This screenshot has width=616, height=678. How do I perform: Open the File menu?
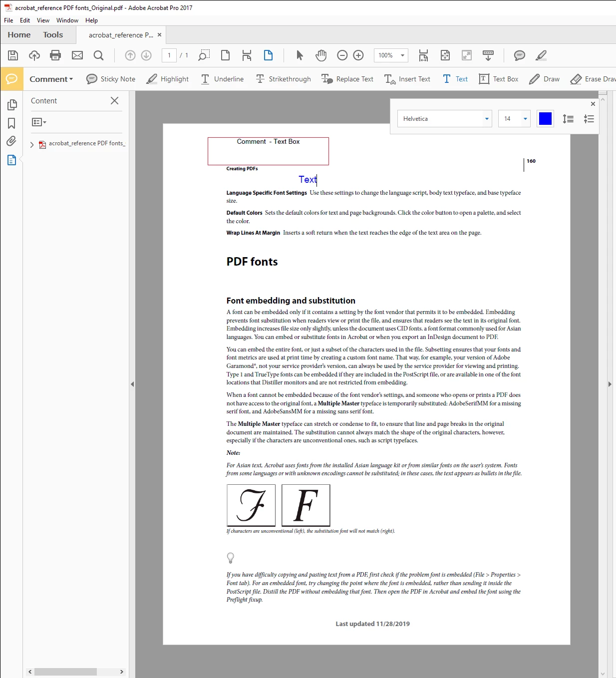8,20
